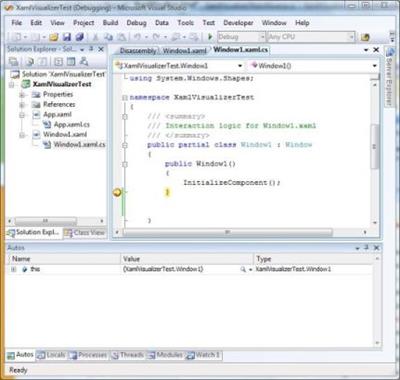Switch to the Locals tab

51,355
